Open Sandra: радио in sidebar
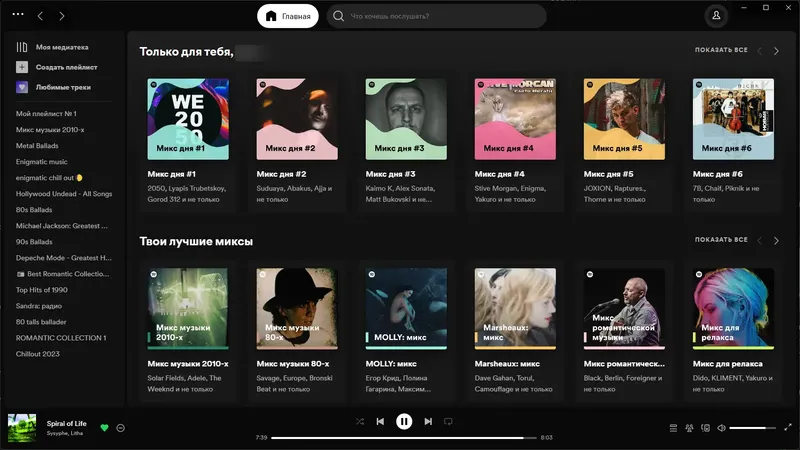 38,306
